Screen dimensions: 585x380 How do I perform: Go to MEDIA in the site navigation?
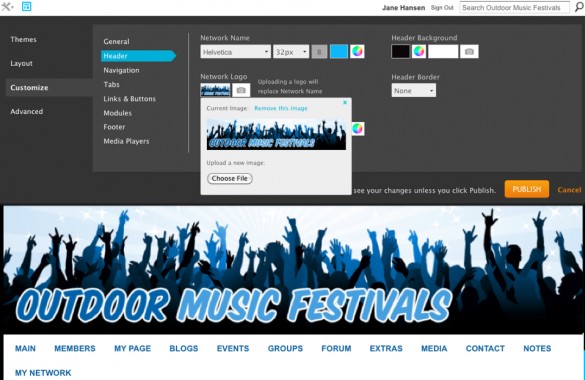(x=434, y=348)
